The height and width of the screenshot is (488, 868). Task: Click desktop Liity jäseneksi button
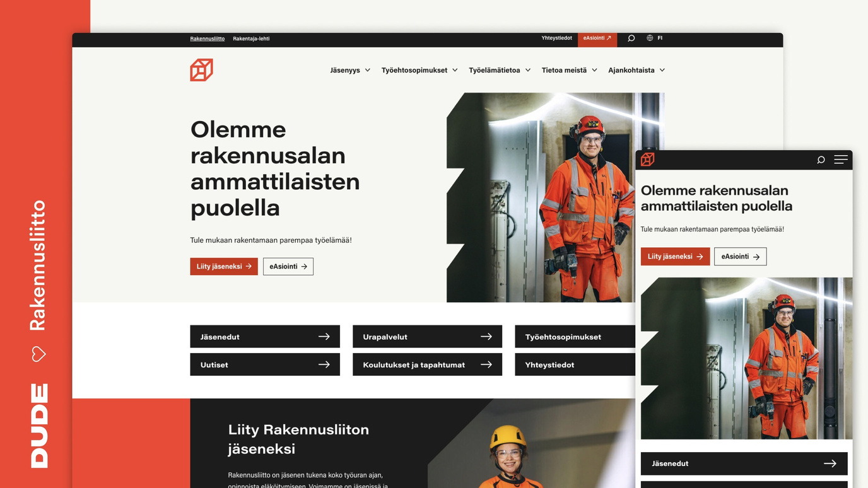pyautogui.click(x=224, y=267)
